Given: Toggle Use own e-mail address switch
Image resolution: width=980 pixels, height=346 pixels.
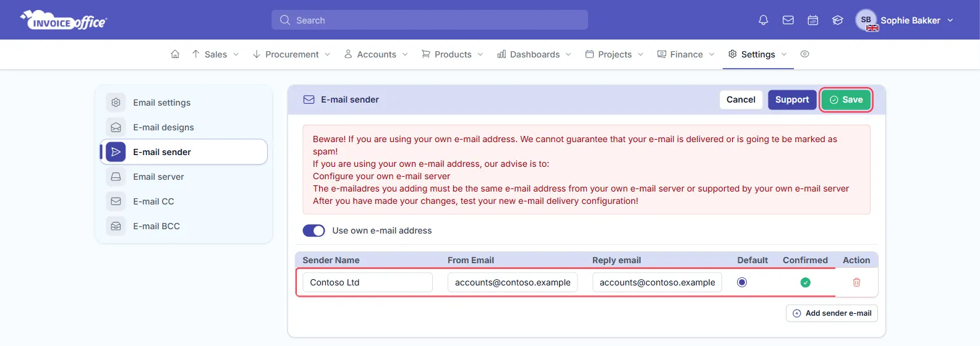Looking at the screenshot, I should coord(313,230).
